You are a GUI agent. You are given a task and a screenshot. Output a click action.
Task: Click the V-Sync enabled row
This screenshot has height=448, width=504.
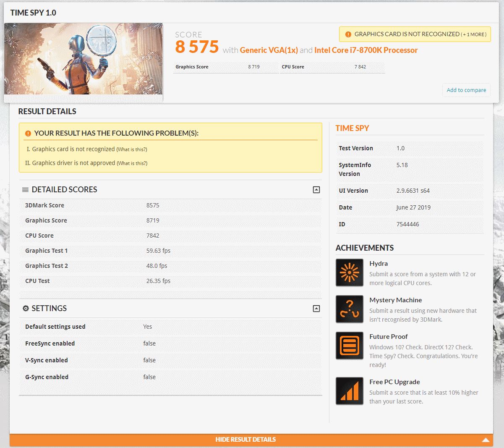tap(170, 360)
